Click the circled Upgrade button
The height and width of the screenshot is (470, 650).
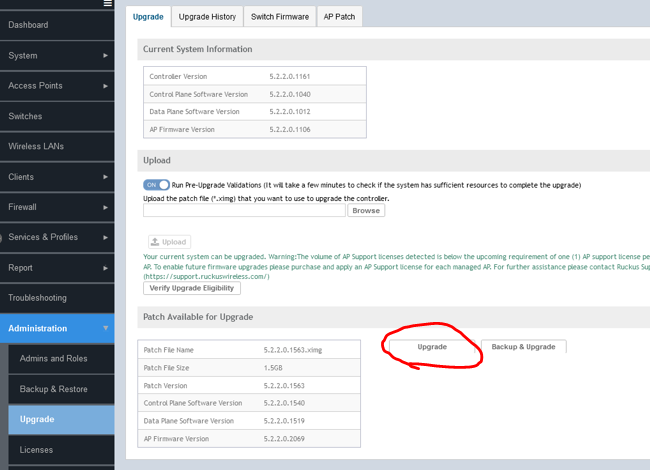432,346
